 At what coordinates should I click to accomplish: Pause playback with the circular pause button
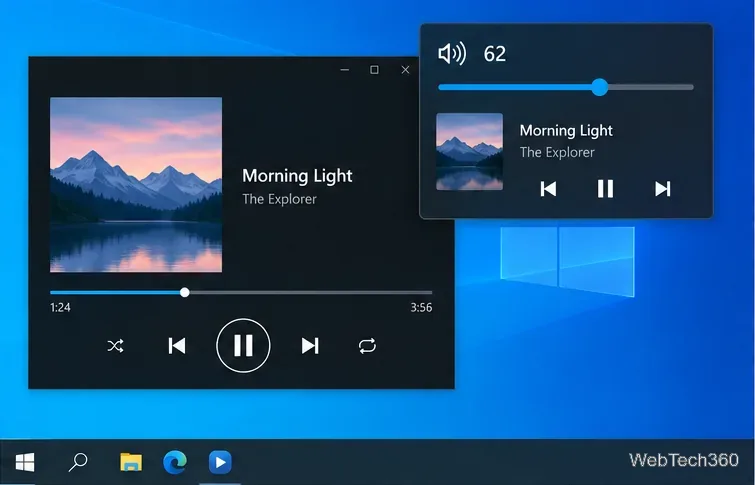click(243, 345)
